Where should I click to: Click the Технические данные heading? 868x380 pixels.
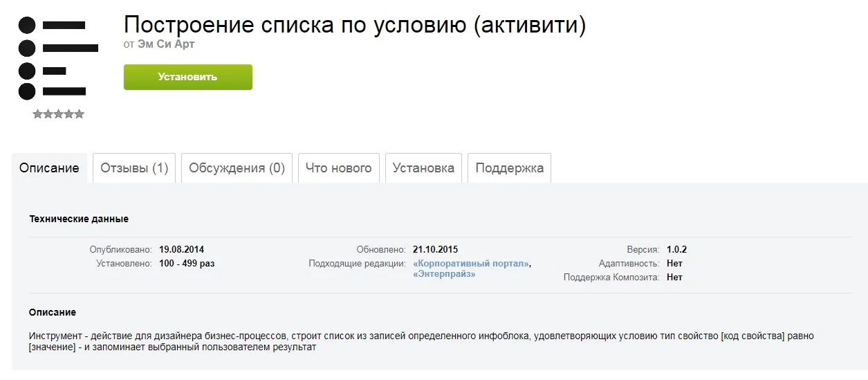click(x=79, y=219)
